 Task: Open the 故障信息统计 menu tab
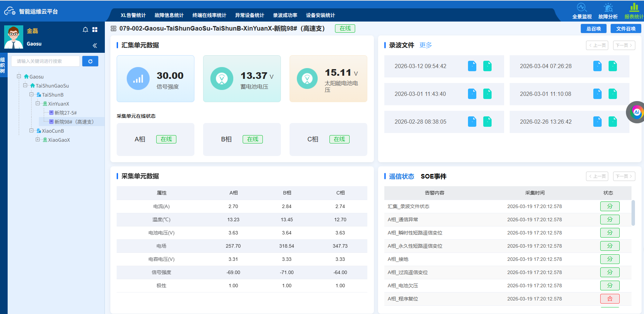pos(169,15)
